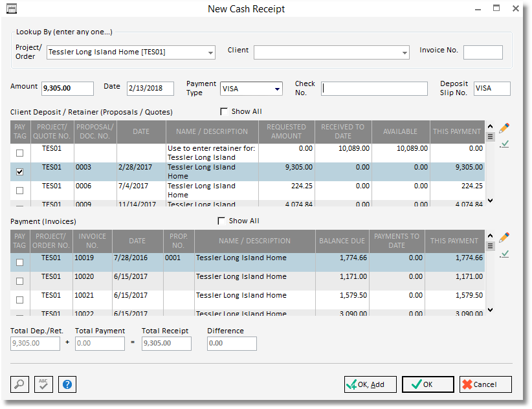This screenshot has height=409, width=532.
Task: Open the Payment Type VISA dropdown
Action: click(277, 89)
